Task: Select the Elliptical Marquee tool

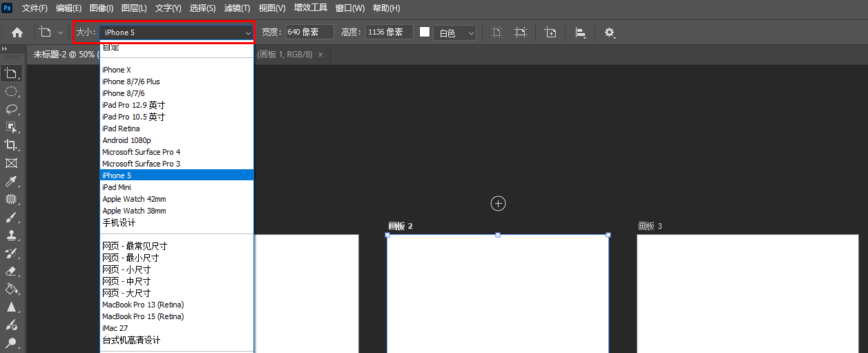Action: click(x=11, y=91)
